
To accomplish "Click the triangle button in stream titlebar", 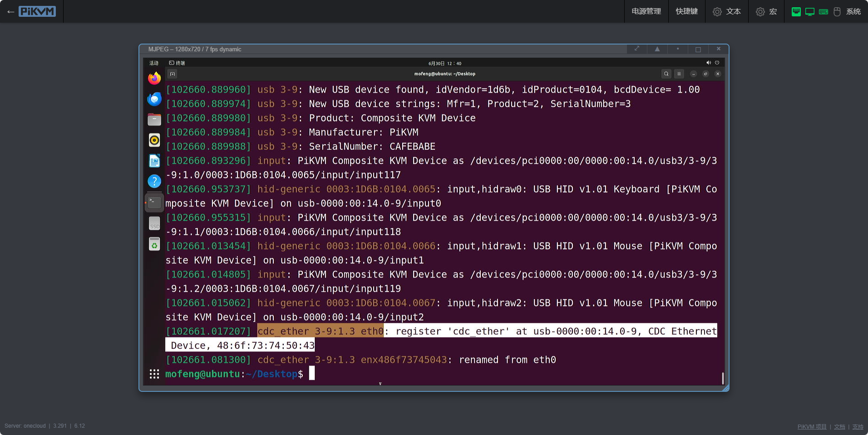I will tap(657, 49).
